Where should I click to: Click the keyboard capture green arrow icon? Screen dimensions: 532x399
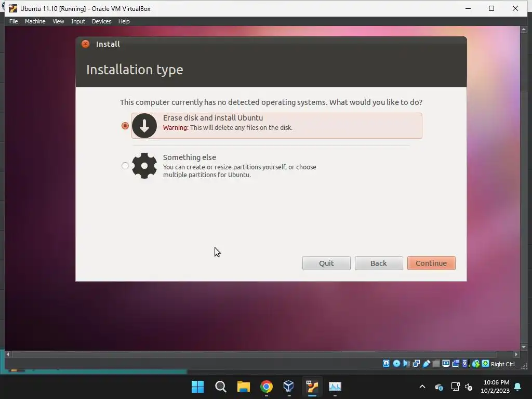pos(486,364)
